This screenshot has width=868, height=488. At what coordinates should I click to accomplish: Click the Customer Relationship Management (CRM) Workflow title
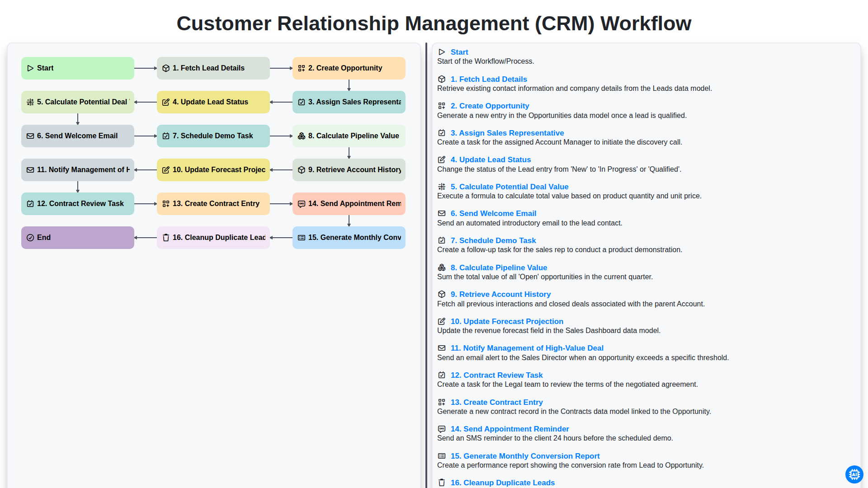point(434,23)
